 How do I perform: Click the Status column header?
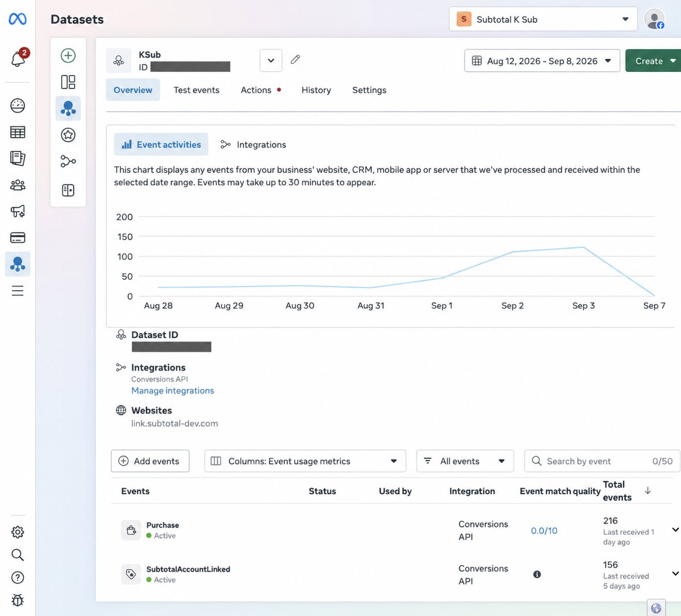click(x=322, y=491)
